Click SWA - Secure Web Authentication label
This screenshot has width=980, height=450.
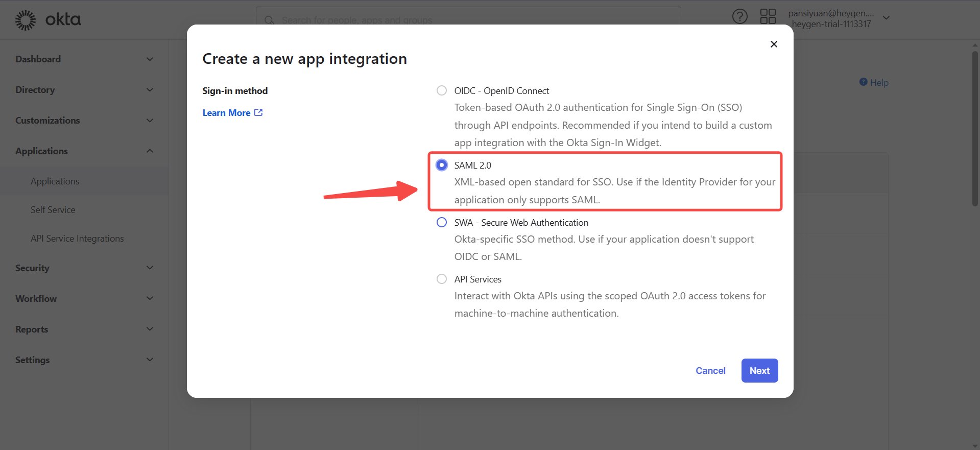tap(521, 223)
